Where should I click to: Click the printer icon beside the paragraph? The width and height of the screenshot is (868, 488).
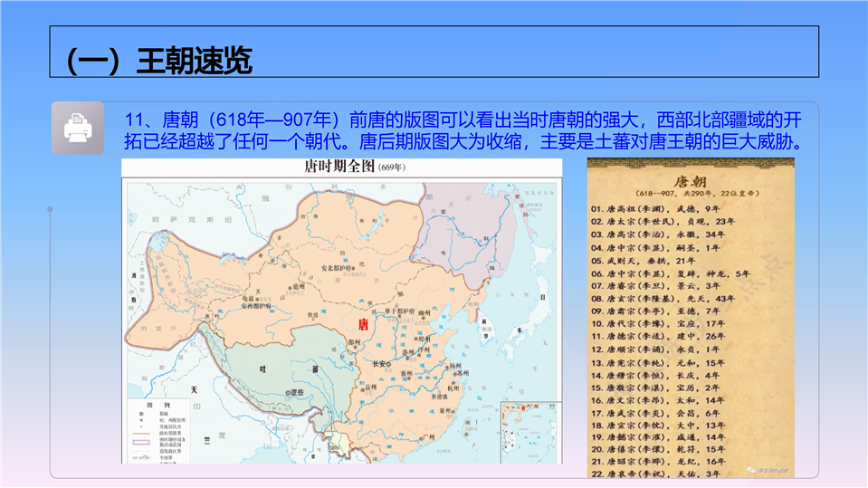pos(77,129)
